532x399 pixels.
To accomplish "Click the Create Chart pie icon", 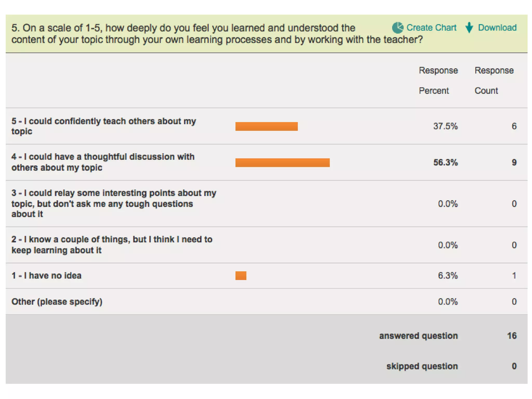I will [397, 28].
